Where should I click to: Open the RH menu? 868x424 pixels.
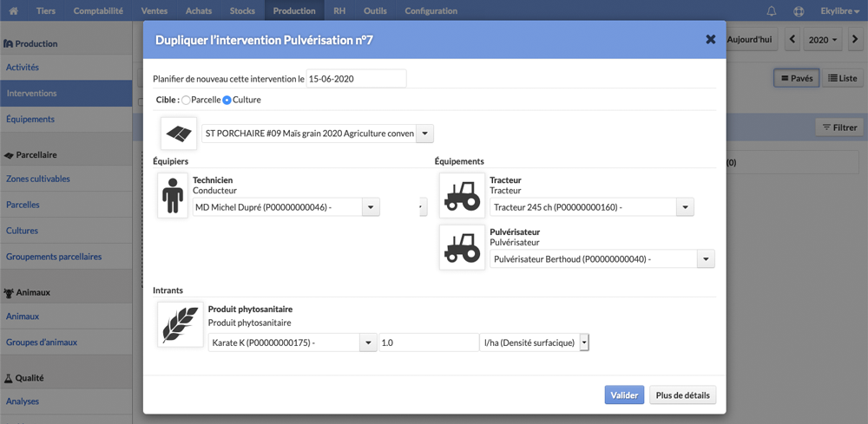tap(339, 10)
